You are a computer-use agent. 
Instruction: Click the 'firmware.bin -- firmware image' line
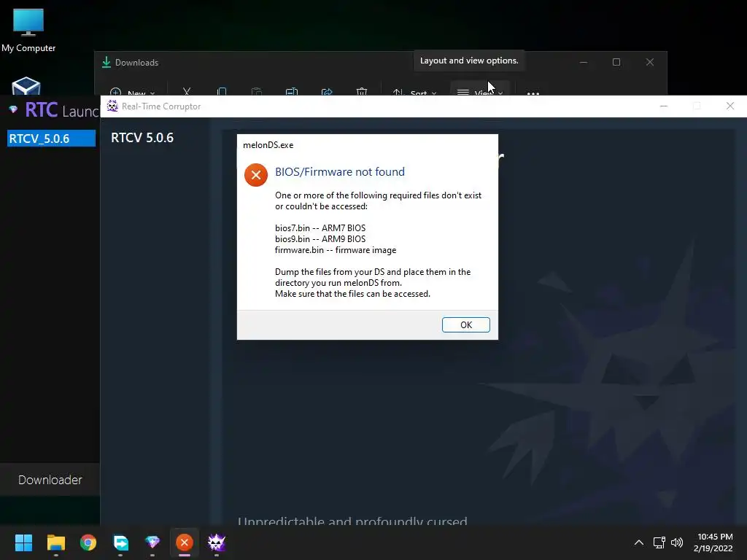tap(336, 250)
